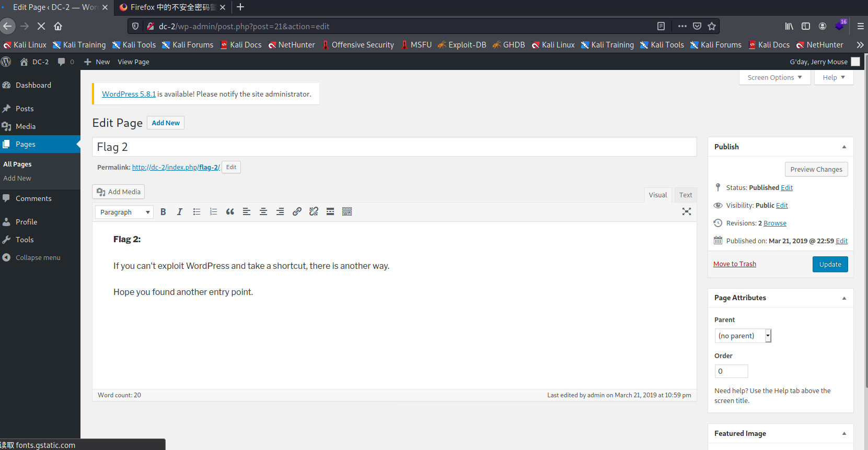Open Dashboard in sidebar
868x450 pixels.
point(33,85)
